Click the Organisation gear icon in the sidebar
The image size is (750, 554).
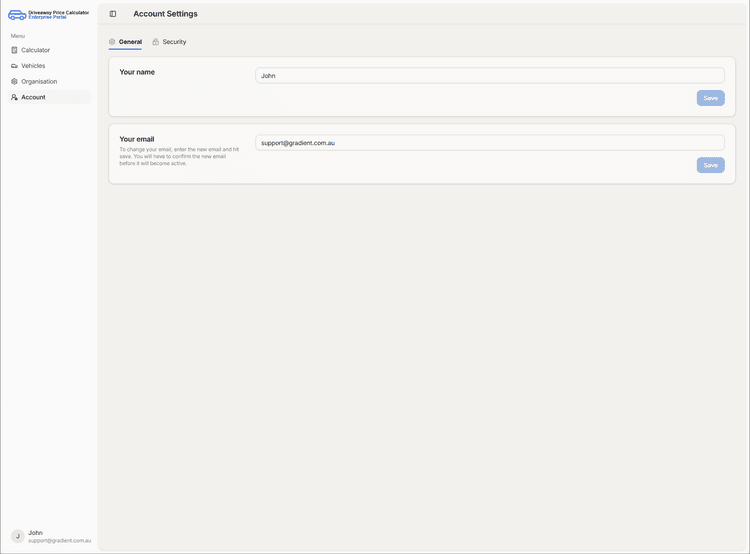[14, 81]
